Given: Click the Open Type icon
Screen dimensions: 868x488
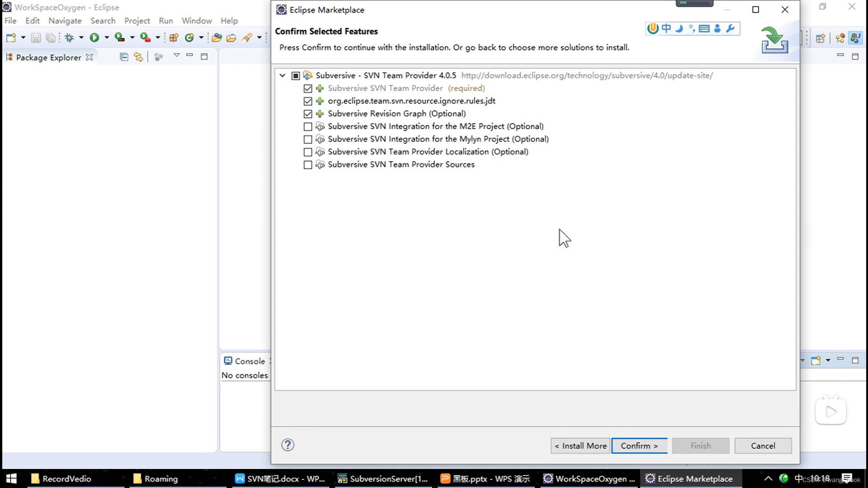Looking at the screenshot, I should click(x=217, y=38).
